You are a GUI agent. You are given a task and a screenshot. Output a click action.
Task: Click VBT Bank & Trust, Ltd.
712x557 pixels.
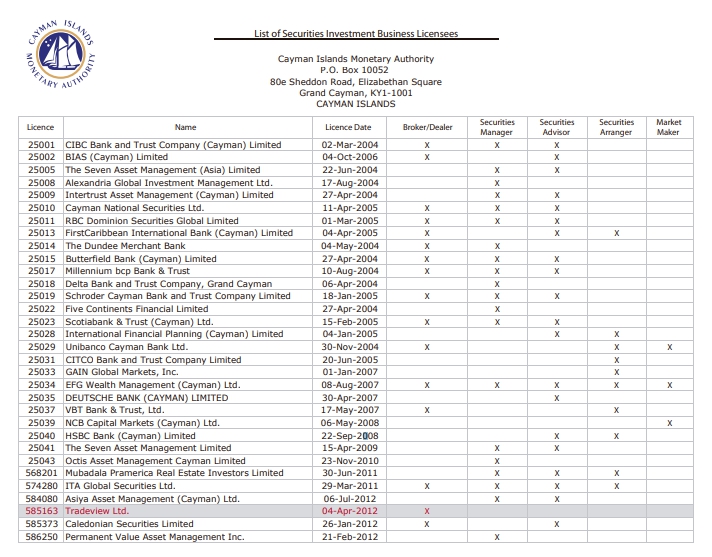pos(115,410)
